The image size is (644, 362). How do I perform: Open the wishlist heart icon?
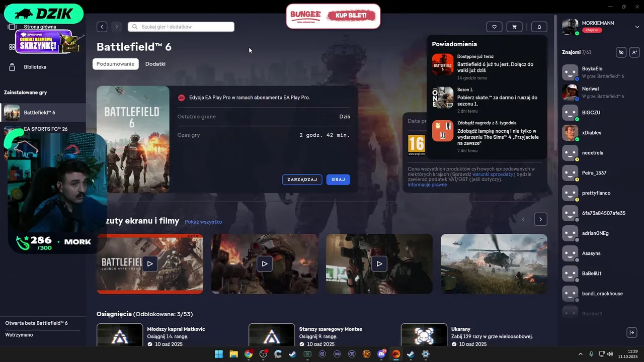(x=494, y=27)
